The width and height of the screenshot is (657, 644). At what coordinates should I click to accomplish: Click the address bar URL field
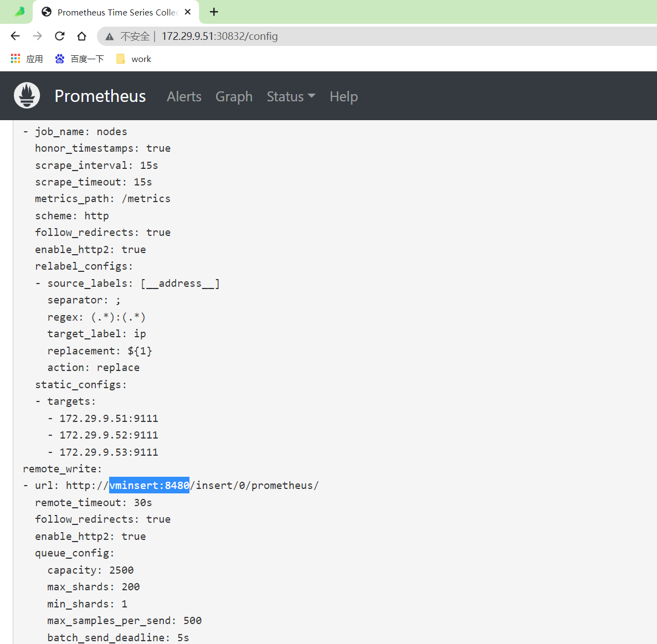pos(377,37)
